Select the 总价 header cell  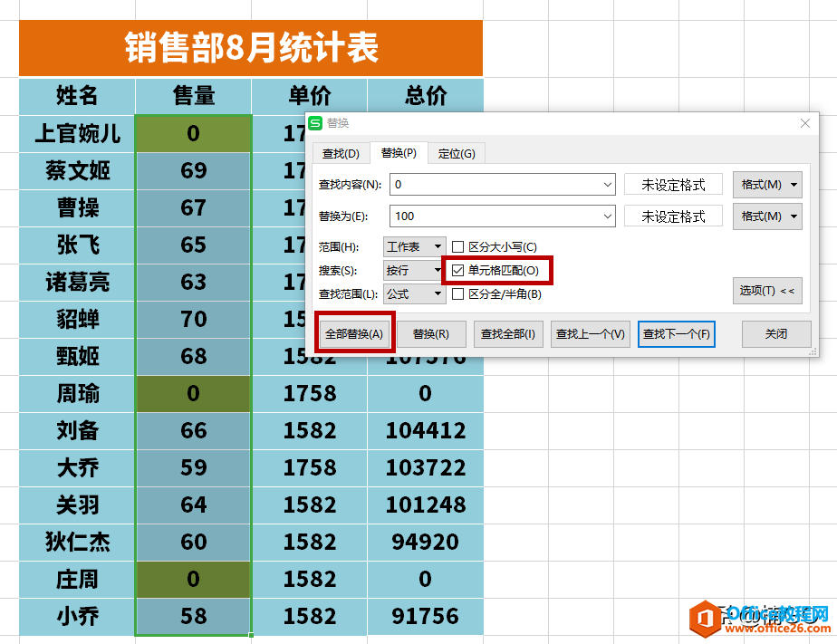426,96
